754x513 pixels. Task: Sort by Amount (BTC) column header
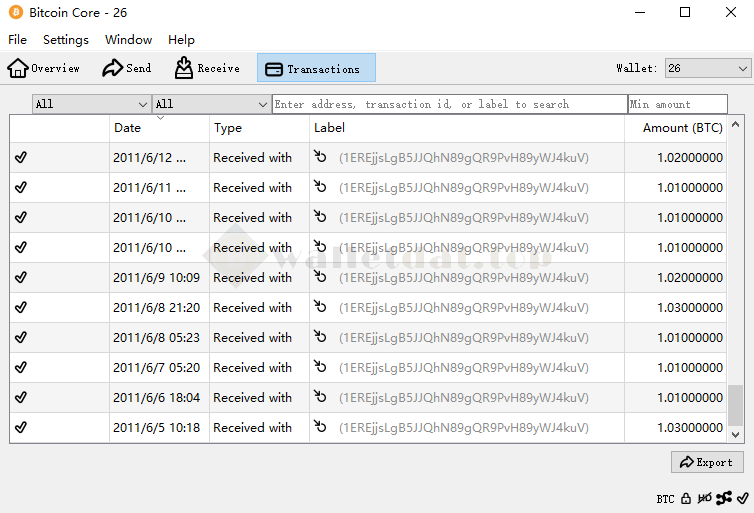pyautogui.click(x=682, y=128)
